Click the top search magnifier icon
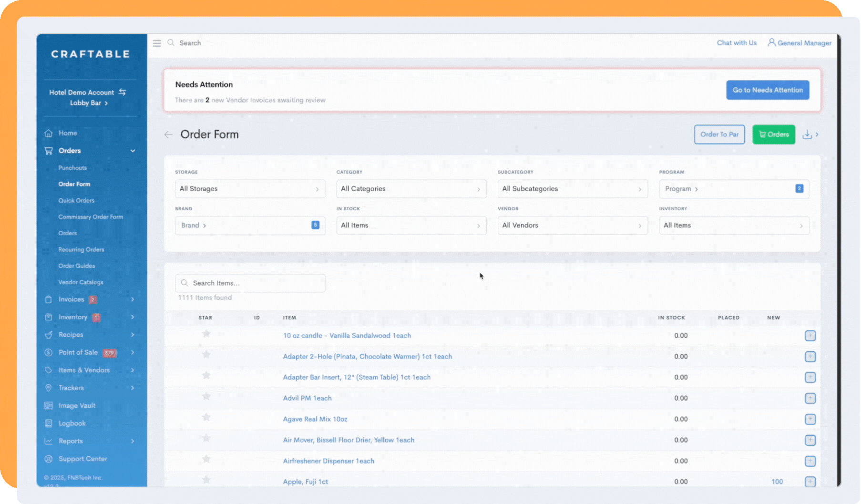The image size is (861, 504). (x=171, y=43)
